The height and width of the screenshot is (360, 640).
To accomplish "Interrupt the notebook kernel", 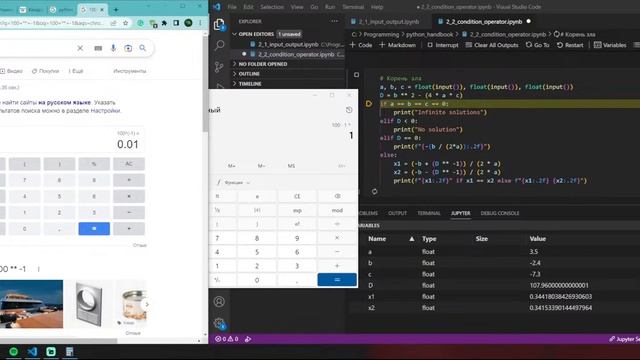I will pos(442,45).
